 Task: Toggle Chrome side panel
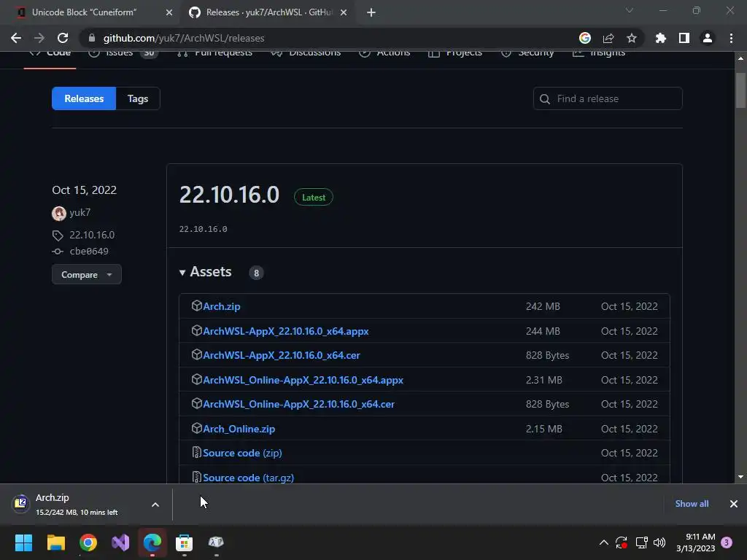pos(684,38)
